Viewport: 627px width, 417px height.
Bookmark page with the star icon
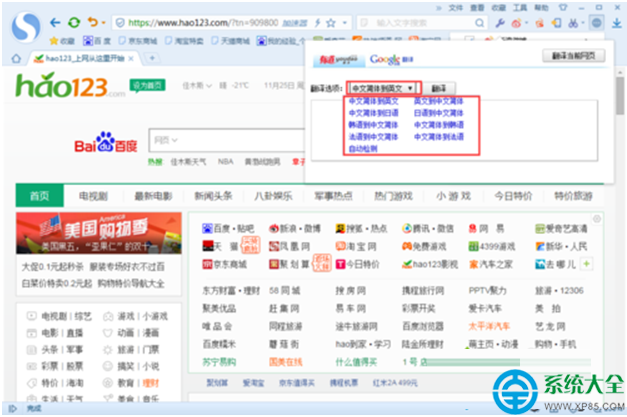[x=330, y=23]
